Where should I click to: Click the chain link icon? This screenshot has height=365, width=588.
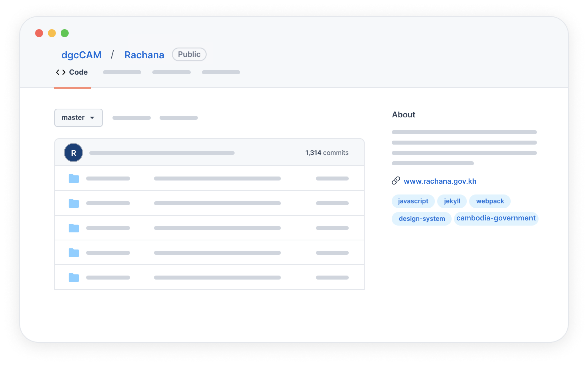396,181
